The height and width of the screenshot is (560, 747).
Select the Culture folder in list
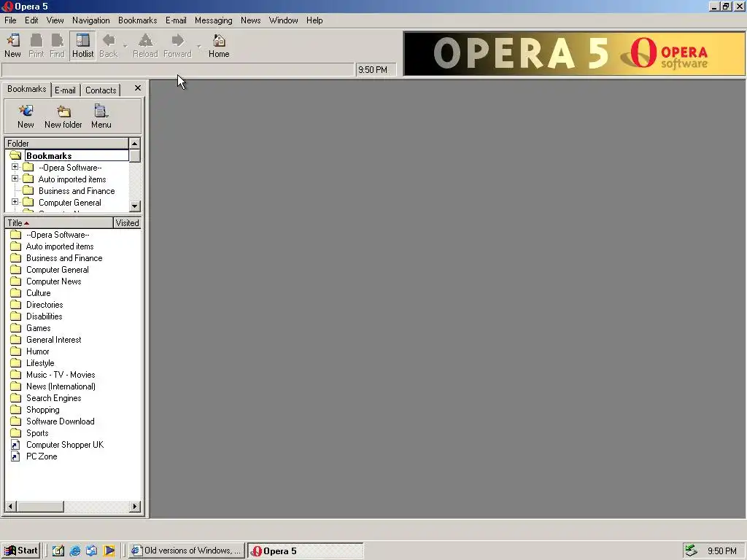coord(38,293)
